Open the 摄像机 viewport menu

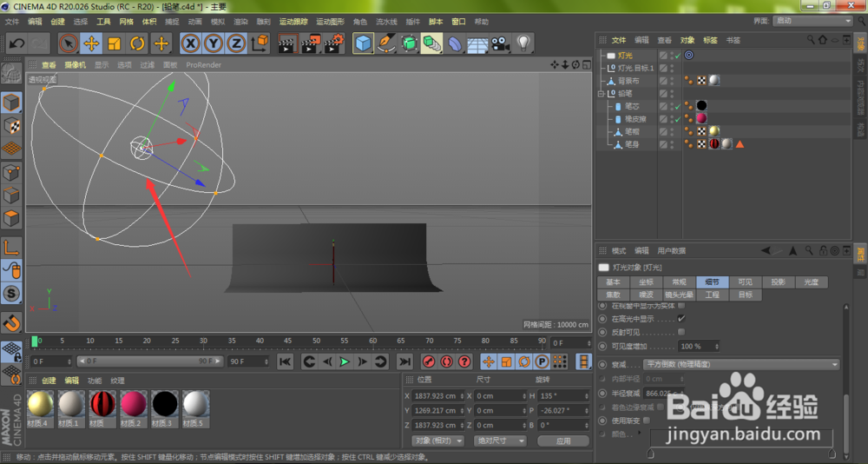(x=76, y=65)
